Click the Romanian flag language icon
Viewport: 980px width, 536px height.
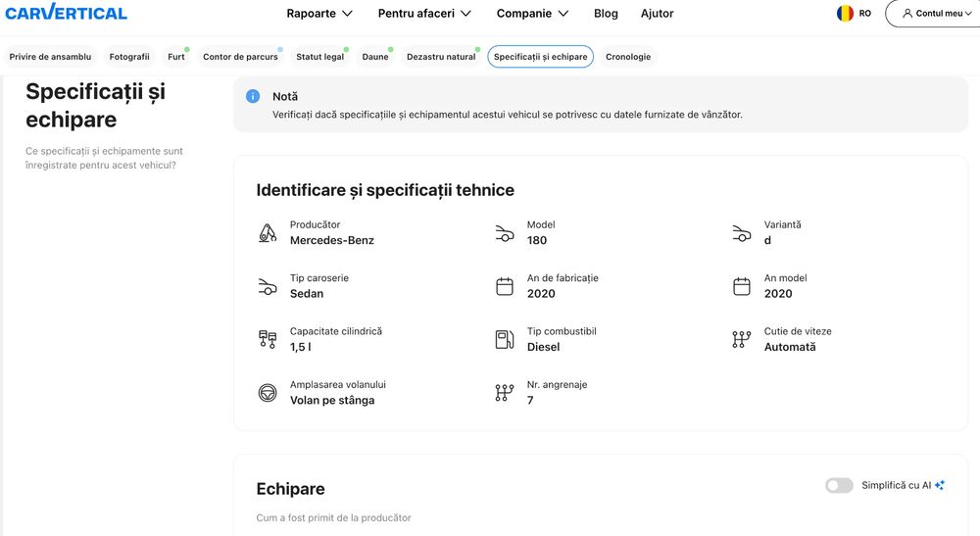(x=845, y=13)
